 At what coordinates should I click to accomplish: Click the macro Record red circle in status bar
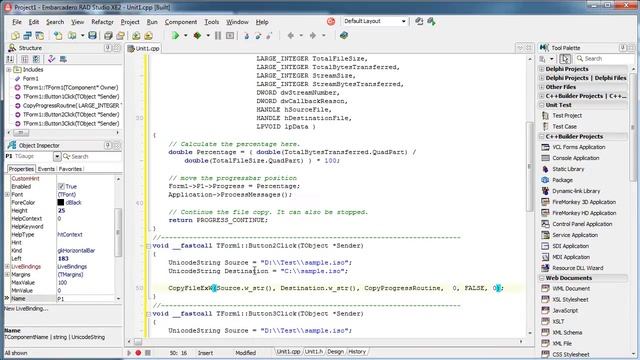(138, 353)
